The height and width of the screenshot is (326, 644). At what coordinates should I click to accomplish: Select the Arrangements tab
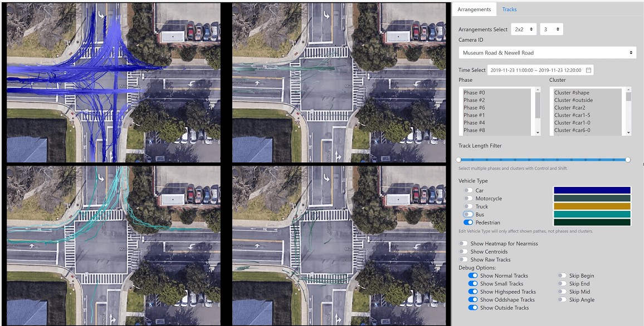474,9
